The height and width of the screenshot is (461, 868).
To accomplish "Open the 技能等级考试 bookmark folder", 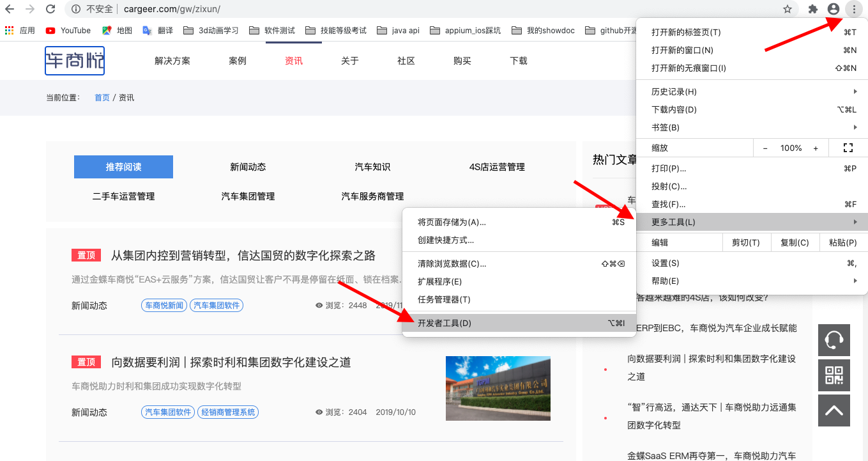I will click(336, 30).
